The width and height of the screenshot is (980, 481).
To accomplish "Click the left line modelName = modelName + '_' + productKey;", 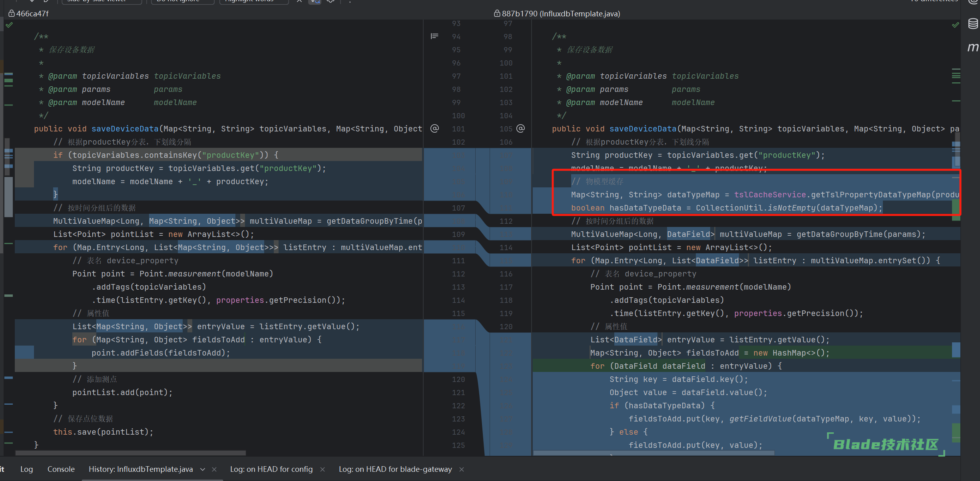I will click(x=170, y=181).
